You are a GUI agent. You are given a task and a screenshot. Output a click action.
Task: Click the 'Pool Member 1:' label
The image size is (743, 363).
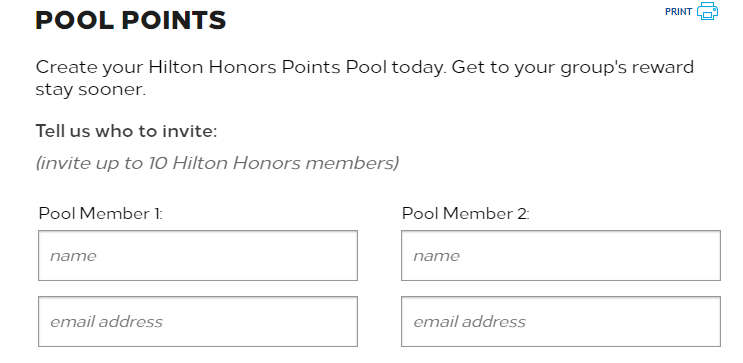coord(100,214)
